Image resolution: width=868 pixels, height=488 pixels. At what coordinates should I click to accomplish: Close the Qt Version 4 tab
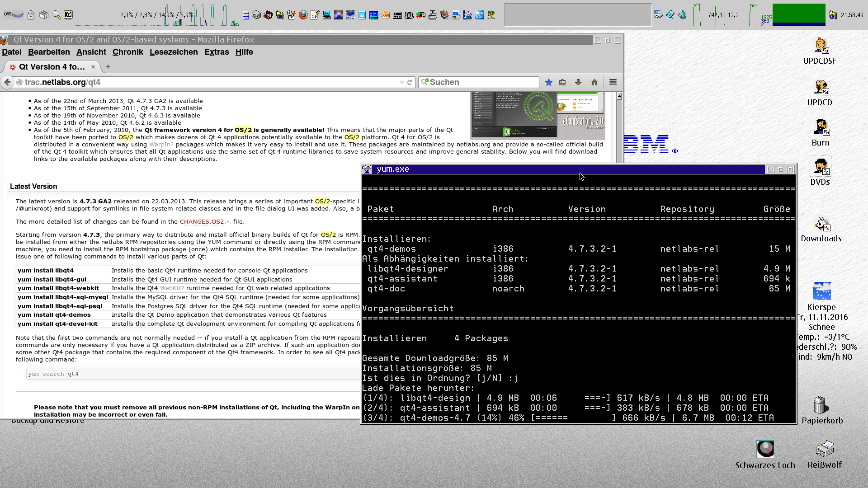pyautogui.click(x=93, y=67)
